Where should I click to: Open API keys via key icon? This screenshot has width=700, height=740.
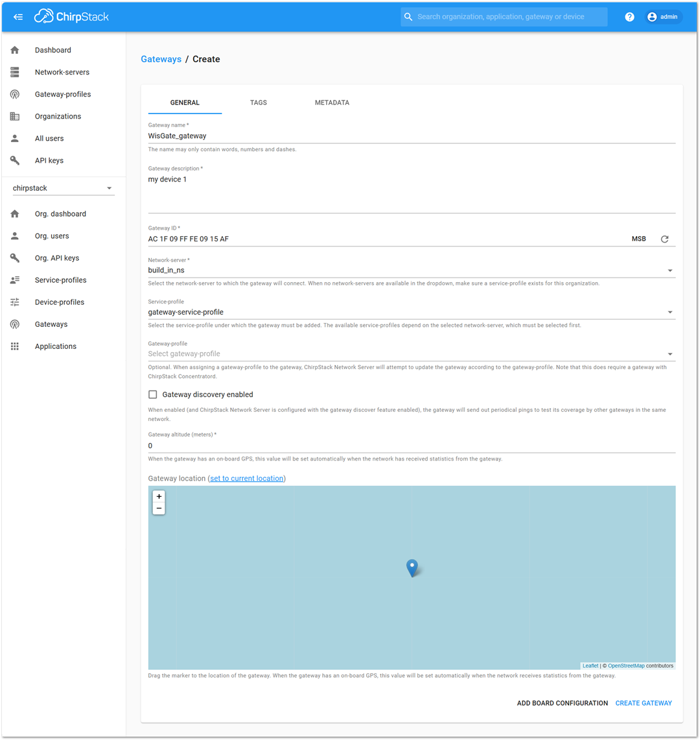15,160
